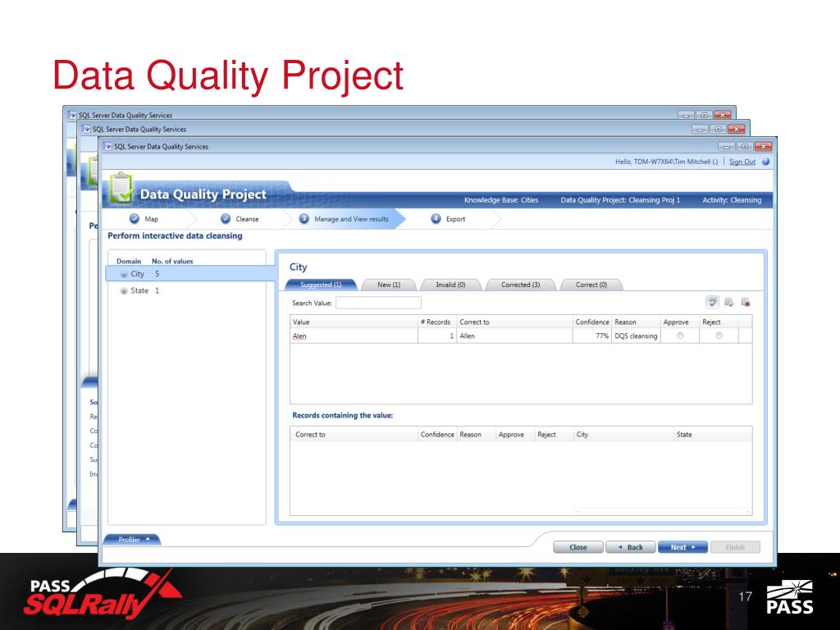Go to the Map step
The image size is (840, 630).
144,219
